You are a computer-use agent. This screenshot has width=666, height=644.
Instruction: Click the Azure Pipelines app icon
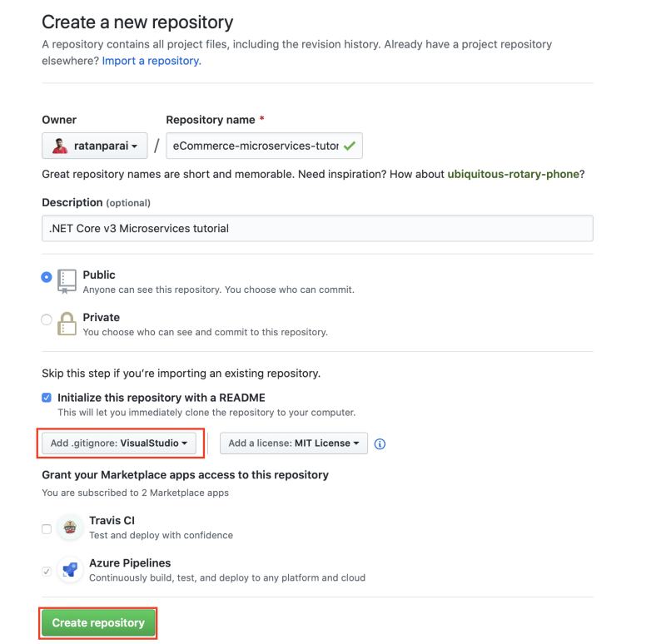pos(70,570)
